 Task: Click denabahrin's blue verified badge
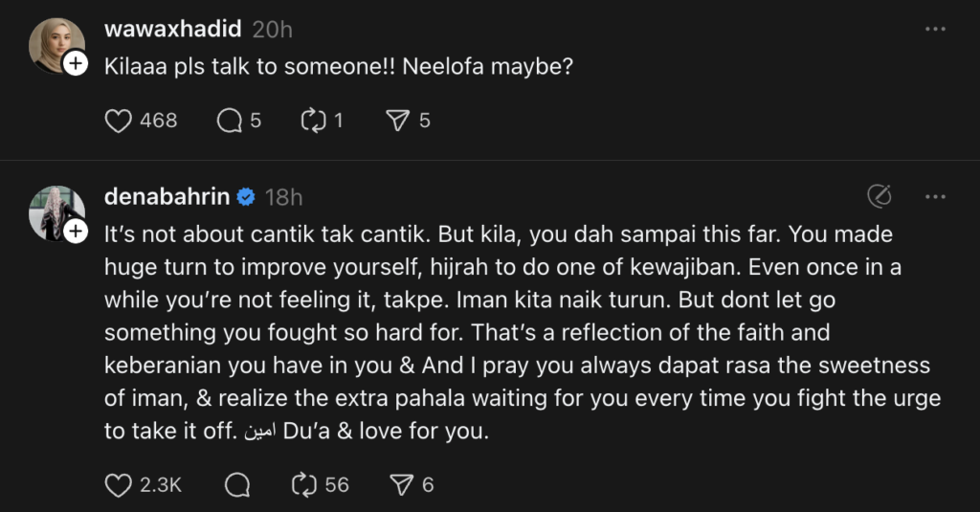pos(245,197)
